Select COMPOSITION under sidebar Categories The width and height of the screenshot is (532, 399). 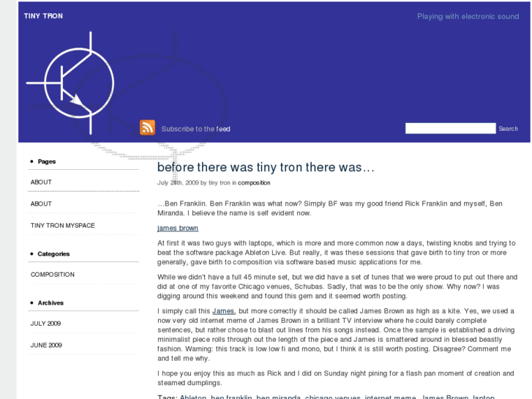click(x=53, y=275)
